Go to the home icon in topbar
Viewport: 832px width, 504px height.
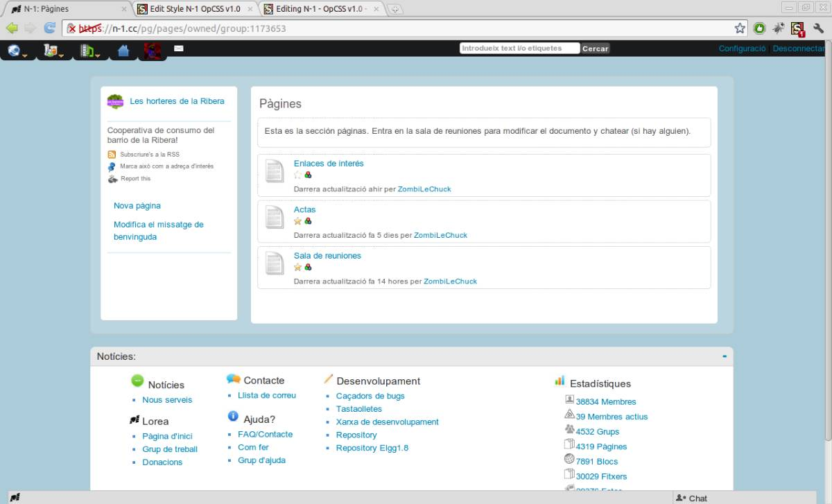[123, 51]
